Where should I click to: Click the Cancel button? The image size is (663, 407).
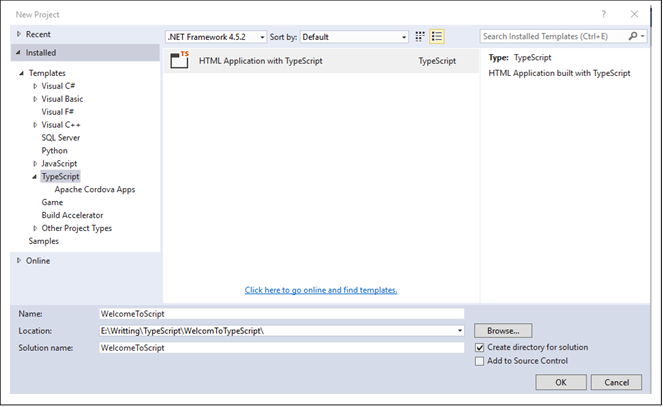pyautogui.click(x=616, y=382)
